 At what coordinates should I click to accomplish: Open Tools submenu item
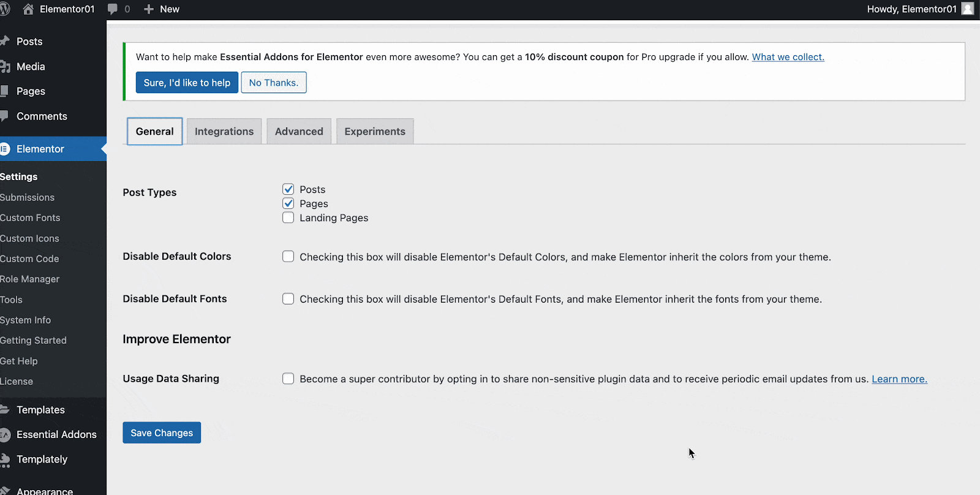pyautogui.click(x=11, y=300)
